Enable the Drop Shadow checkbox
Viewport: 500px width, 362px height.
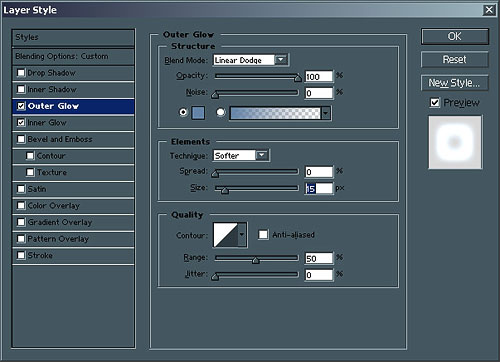pos(21,73)
